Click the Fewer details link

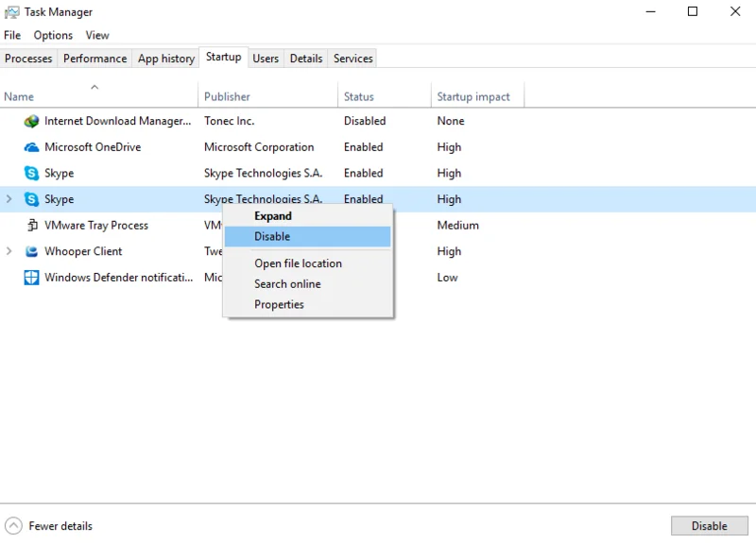(x=60, y=526)
